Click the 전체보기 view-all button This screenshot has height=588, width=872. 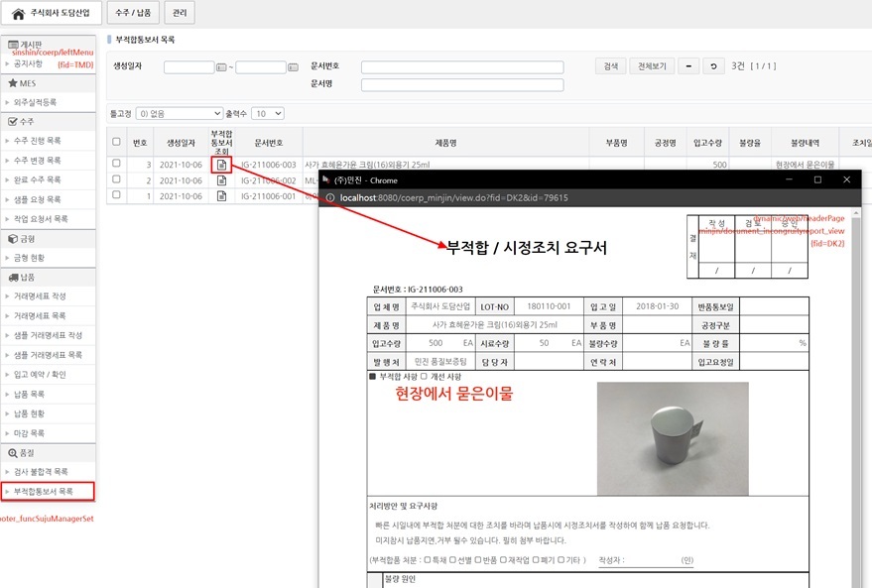pyautogui.click(x=652, y=66)
